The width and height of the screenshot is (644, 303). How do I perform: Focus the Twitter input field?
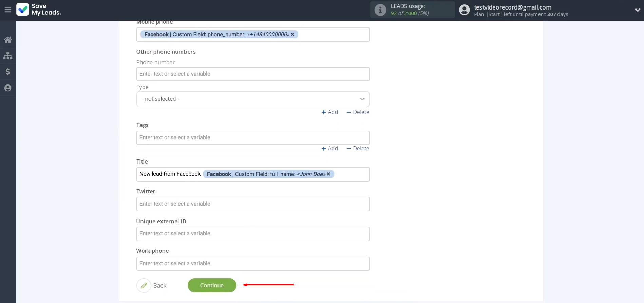253,204
